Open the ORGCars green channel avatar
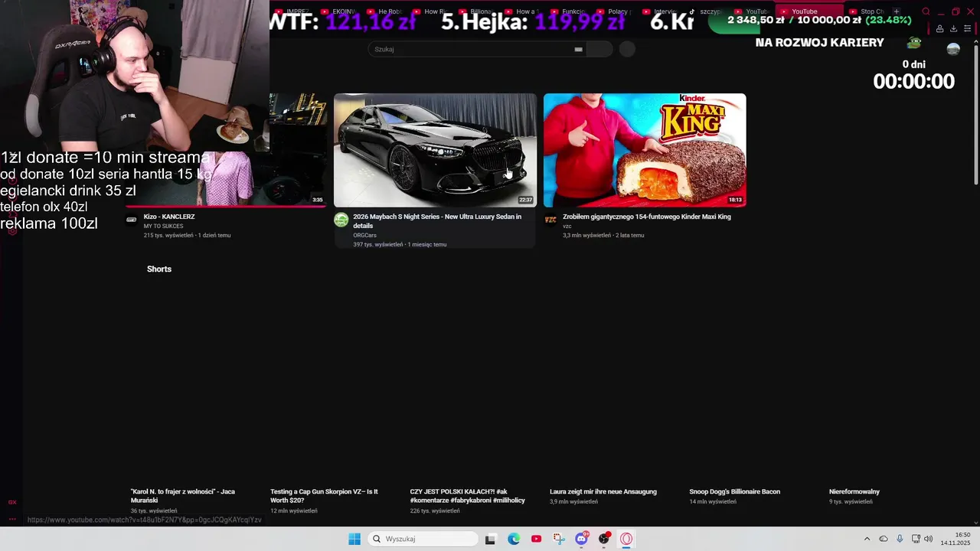This screenshot has width=980, height=551. (341, 220)
